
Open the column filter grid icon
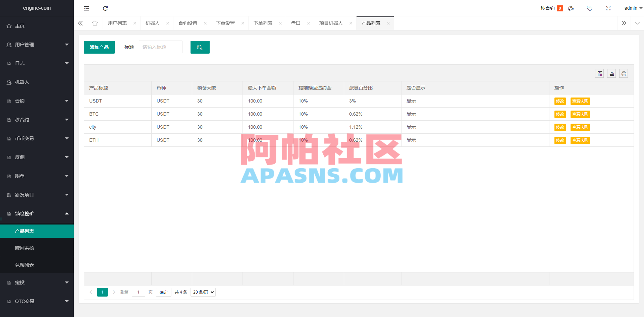pyautogui.click(x=599, y=74)
